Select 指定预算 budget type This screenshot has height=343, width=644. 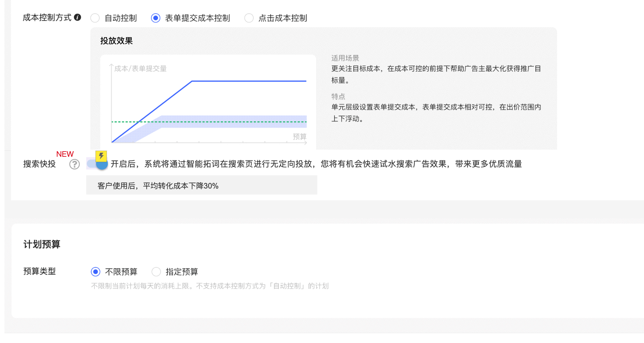tap(156, 271)
